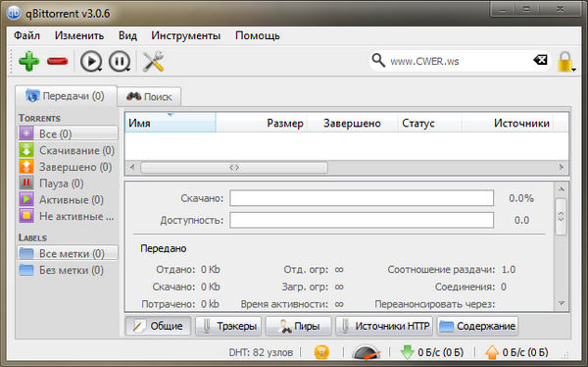588x367 pixels.
Task: Sort by the Статус column header
Action: pos(430,123)
